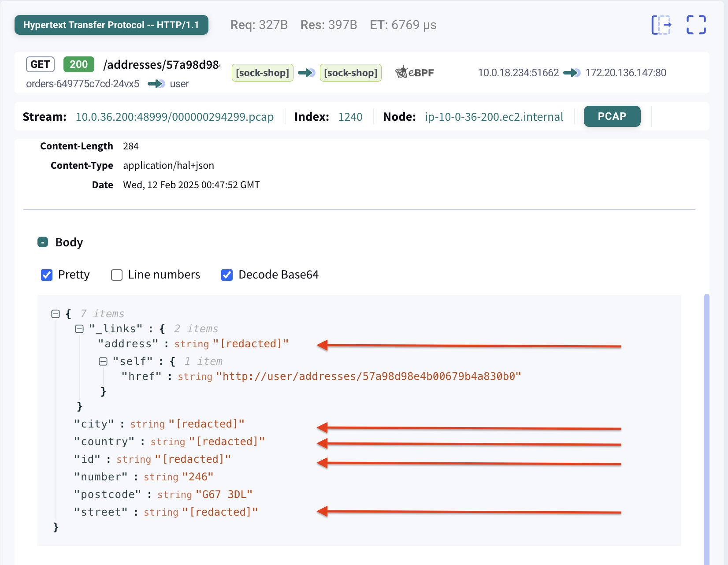This screenshot has height=565, width=728.
Task: Collapse the "_links" JSON node
Action: (79, 329)
